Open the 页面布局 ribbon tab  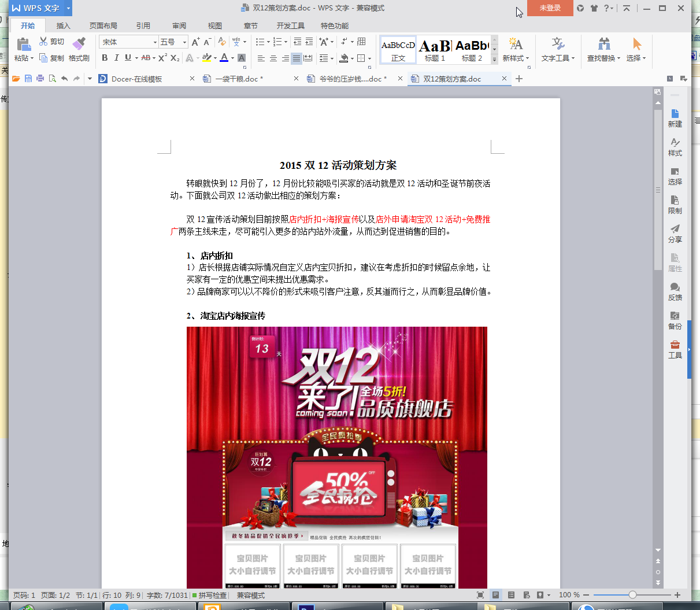click(103, 25)
